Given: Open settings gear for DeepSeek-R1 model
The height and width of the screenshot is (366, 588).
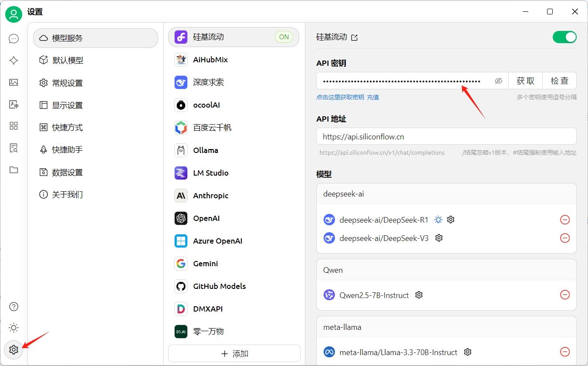Looking at the screenshot, I should pos(451,220).
